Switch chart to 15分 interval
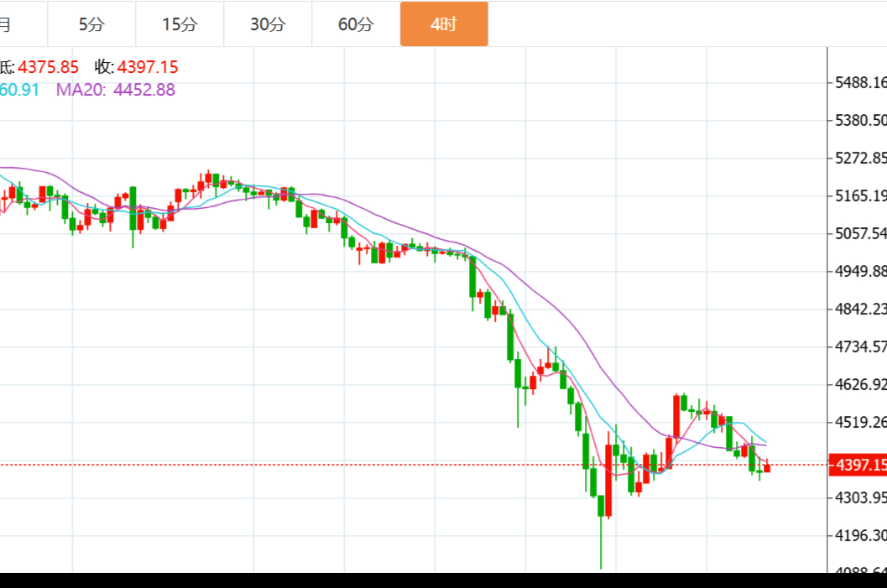Screen dimensions: 887x588 (x=180, y=24)
